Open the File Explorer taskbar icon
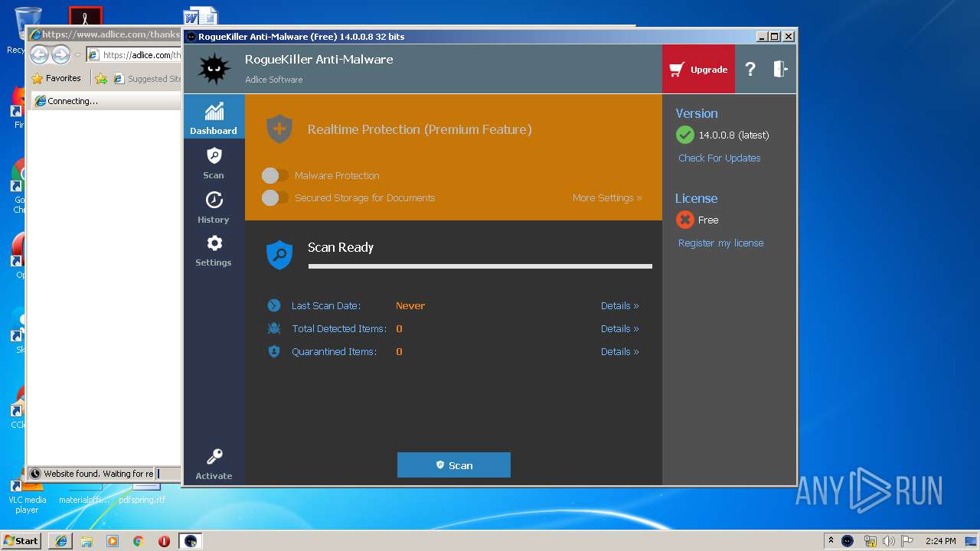Viewport: 980px width, 551px height. (87, 541)
